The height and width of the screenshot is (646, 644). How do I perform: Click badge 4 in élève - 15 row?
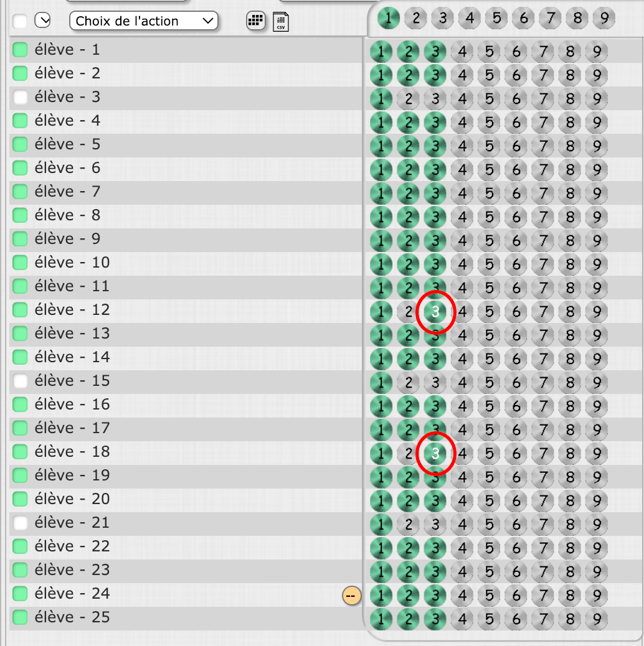click(x=462, y=383)
